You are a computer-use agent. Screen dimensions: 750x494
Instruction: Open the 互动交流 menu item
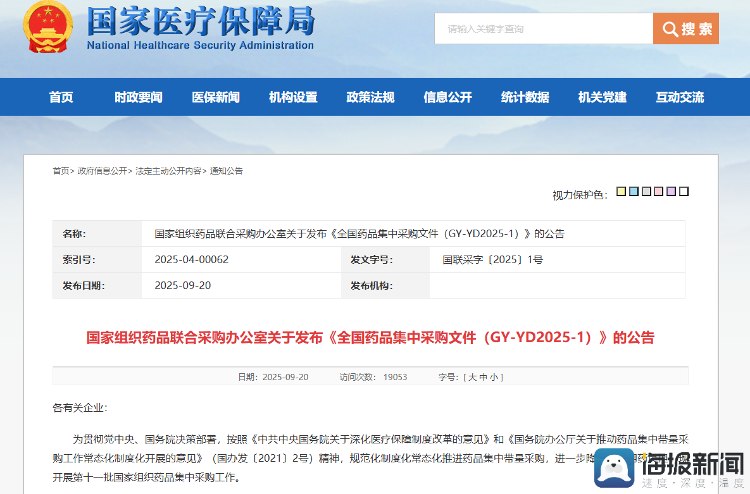(x=679, y=97)
